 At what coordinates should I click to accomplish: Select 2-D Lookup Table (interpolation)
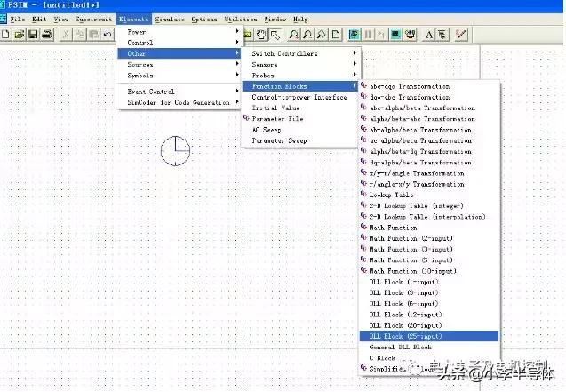(x=429, y=216)
